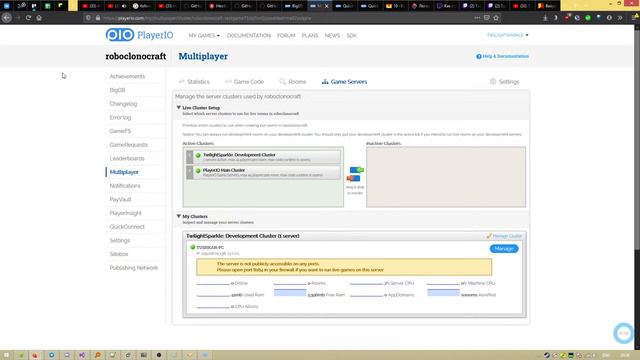Open SDK in the top navigation
Image resolution: width=640 pixels, height=360 pixels.
tap(351, 36)
